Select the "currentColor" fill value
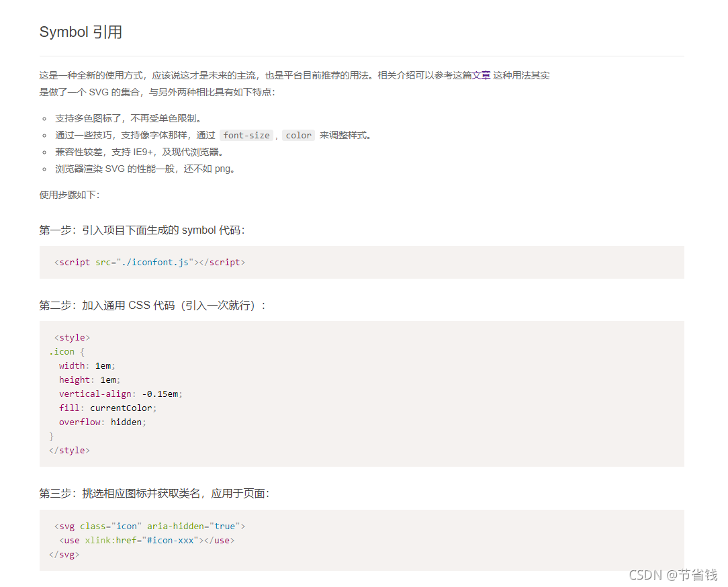The height and width of the screenshot is (587, 728). tap(121, 408)
